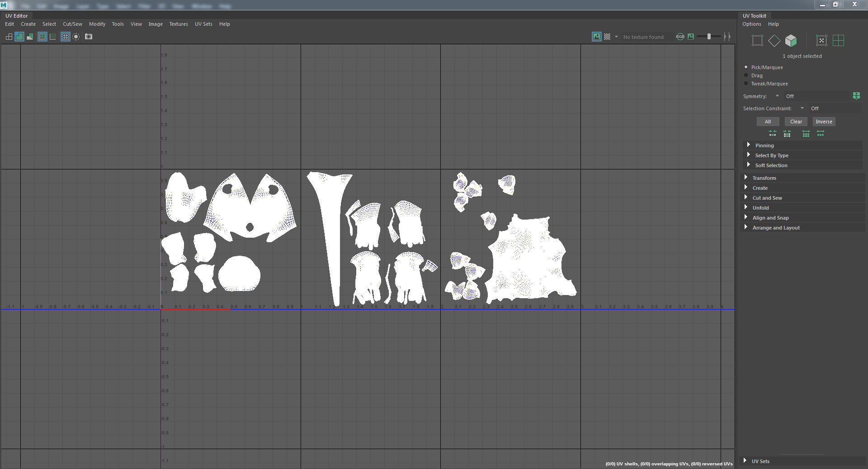Open the Help menu in the UV Editor
The height and width of the screenshot is (469, 868).
click(225, 24)
